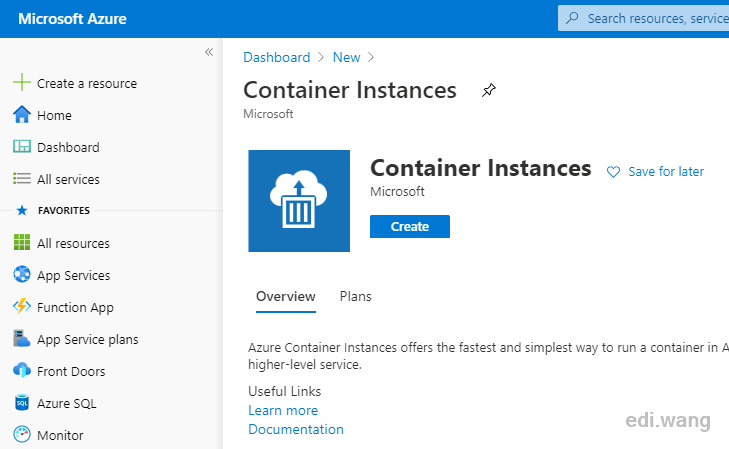Click the green plus Create a resource icon
This screenshot has width=729, height=449.
pos(22,83)
